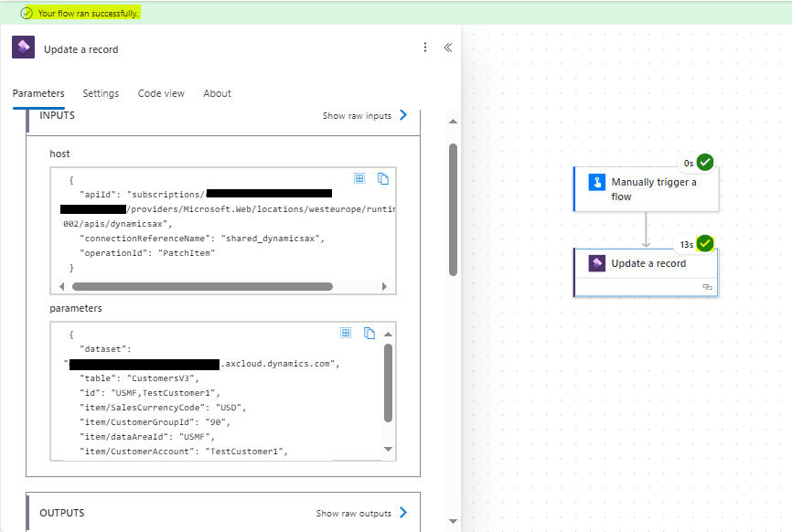Image resolution: width=792 pixels, height=532 pixels.
Task: Click the 13s duration label
Action: pos(687,245)
